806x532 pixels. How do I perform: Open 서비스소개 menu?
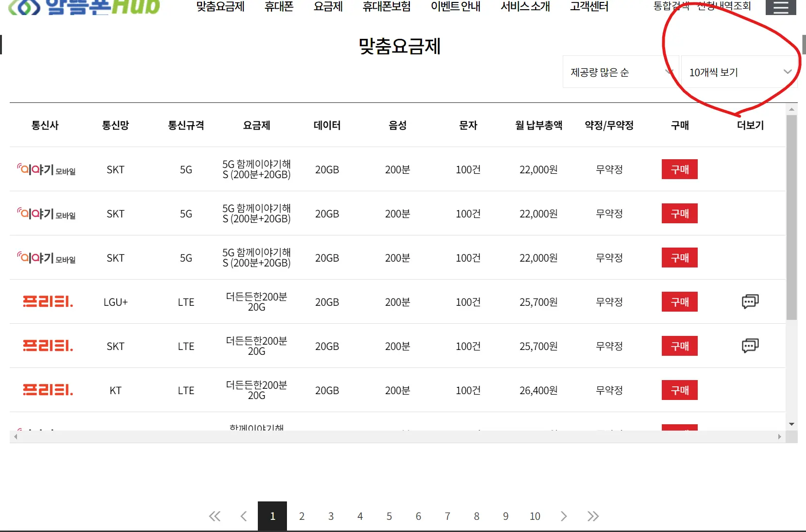click(x=525, y=7)
